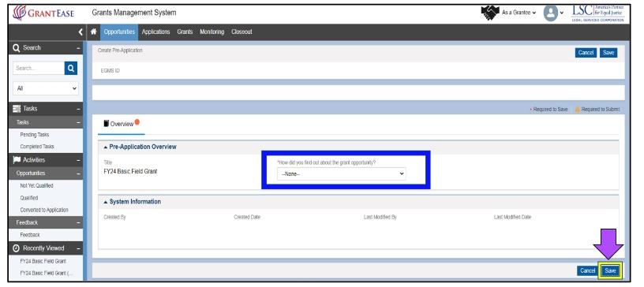The image size is (644, 287).
Task: Collapse the Activities sidebar panel
Action: pyautogui.click(x=78, y=160)
